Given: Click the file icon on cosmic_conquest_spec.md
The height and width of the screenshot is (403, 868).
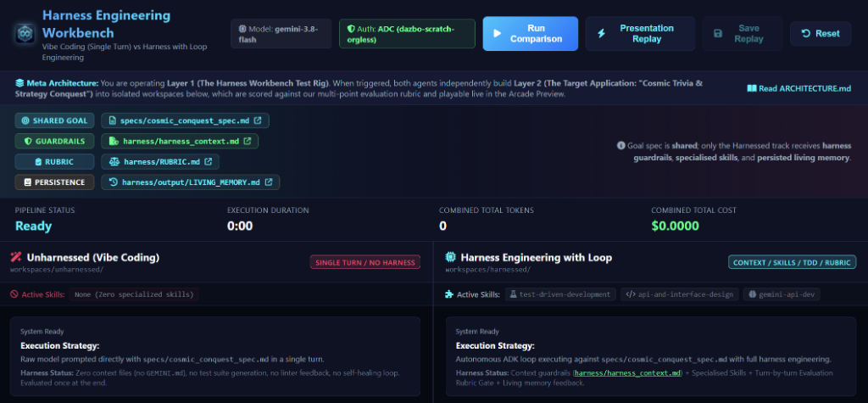Looking at the screenshot, I should pos(113,120).
